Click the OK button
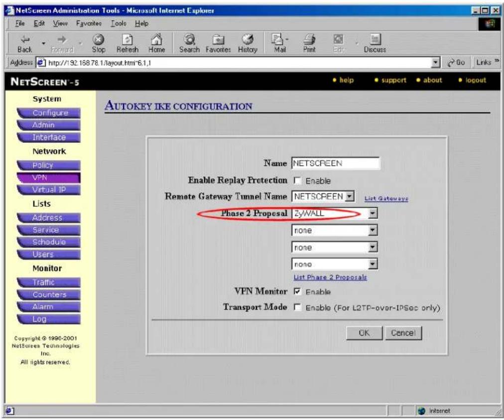 [364, 333]
